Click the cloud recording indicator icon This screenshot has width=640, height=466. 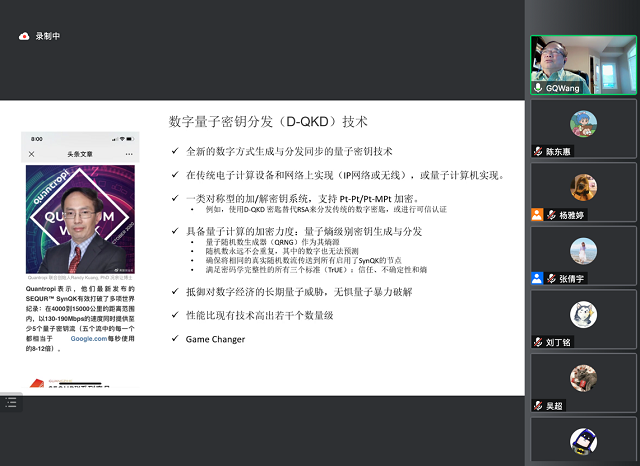[24, 36]
